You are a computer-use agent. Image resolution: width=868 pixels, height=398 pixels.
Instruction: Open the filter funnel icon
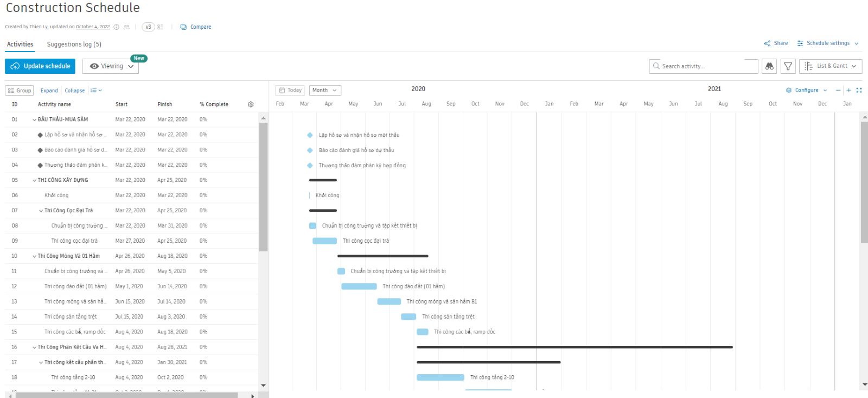[x=788, y=66]
